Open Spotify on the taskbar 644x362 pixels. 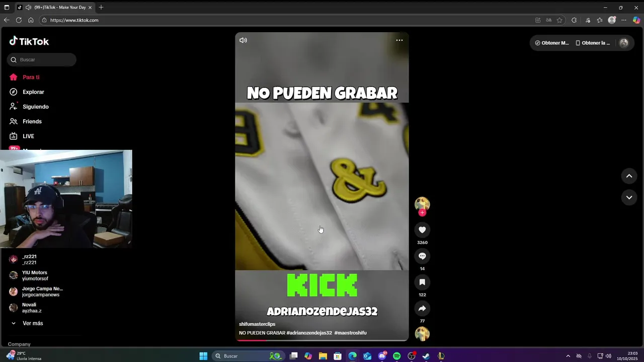(396, 356)
